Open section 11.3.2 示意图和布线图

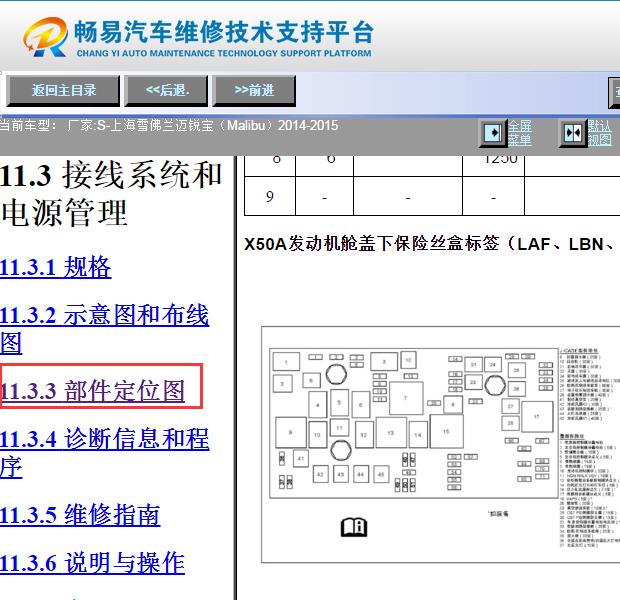pos(104,329)
